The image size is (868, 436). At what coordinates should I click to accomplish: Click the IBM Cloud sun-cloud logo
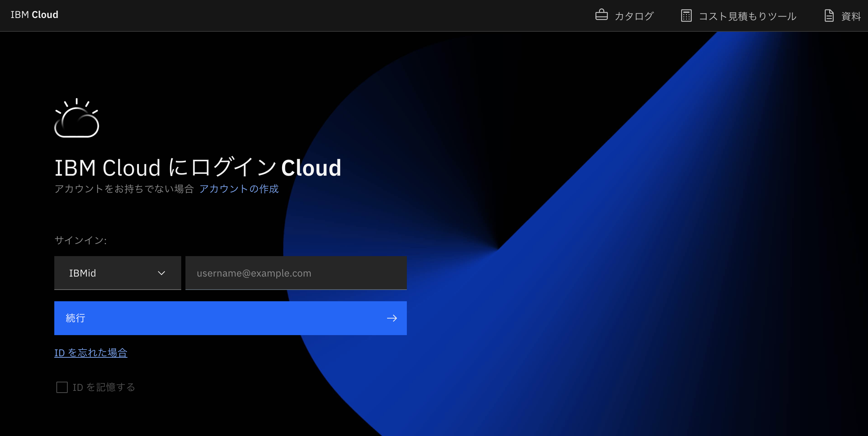click(77, 118)
